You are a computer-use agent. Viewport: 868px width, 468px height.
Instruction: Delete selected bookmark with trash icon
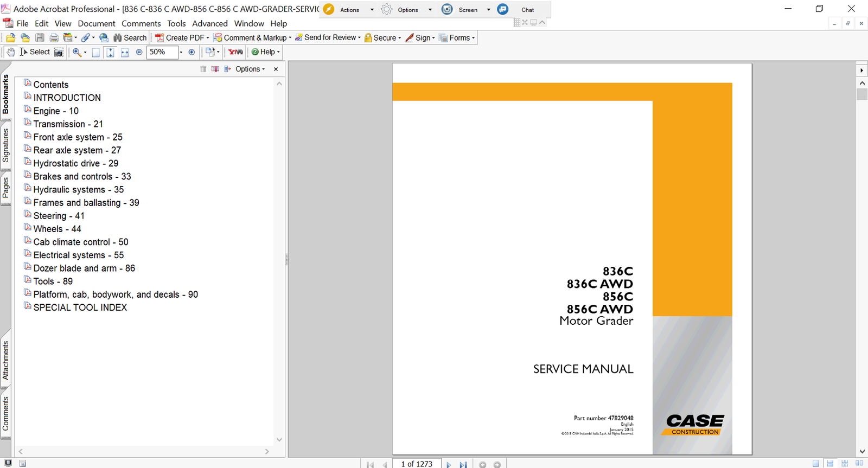point(203,69)
